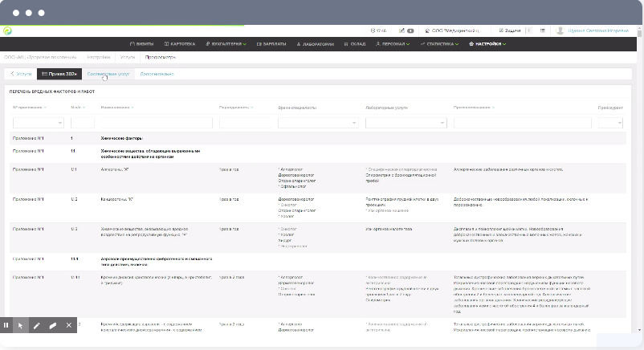Click the Периодичность filter field
The width and height of the screenshot is (644, 350).
245,123
